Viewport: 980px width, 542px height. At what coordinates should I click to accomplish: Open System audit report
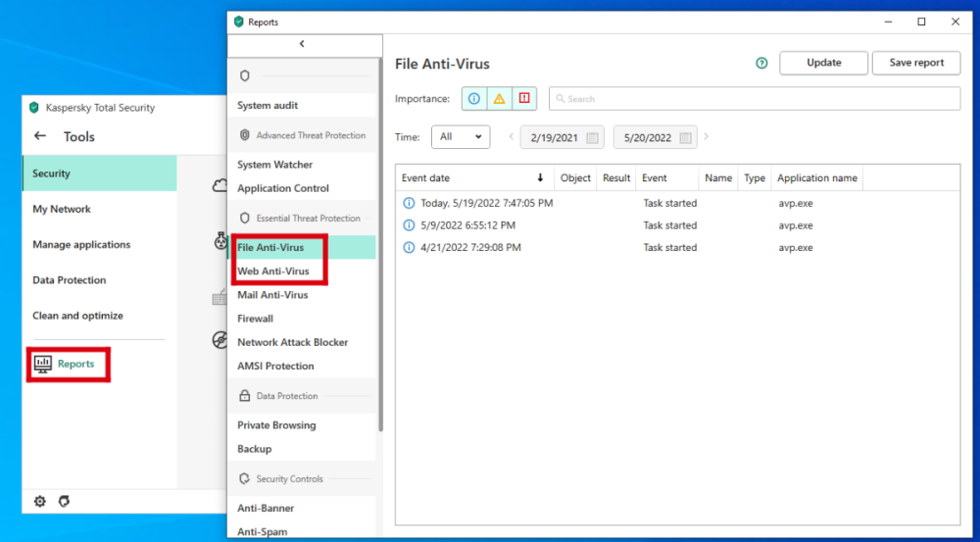click(268, 106)
